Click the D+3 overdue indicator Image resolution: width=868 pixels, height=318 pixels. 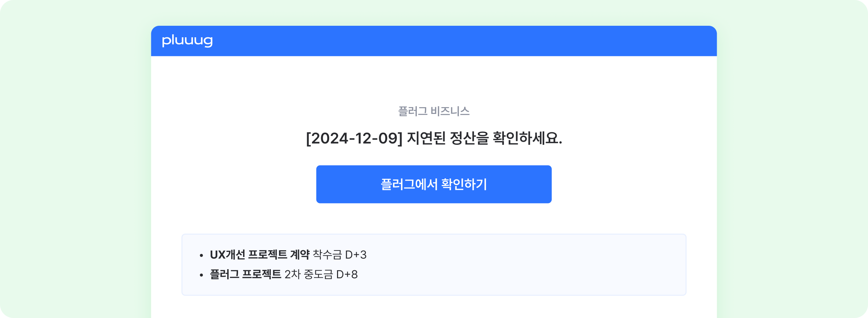pyautogui.click(x=356, y=255)
